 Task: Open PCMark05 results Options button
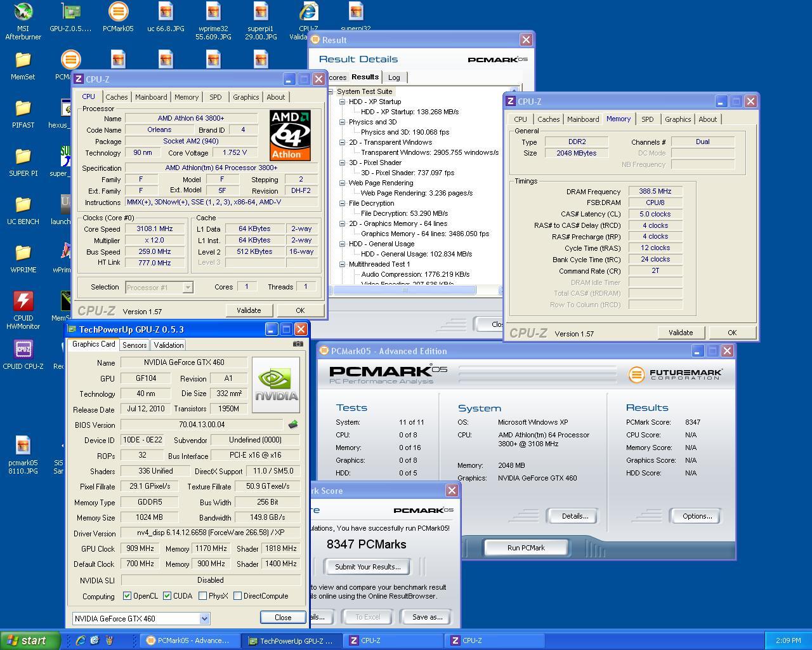[x=697, y=516]
